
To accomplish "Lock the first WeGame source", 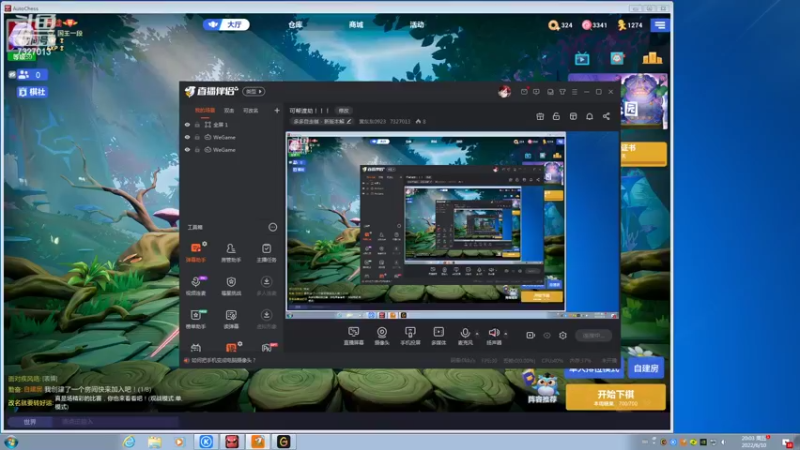I will [x=197, y=137].
